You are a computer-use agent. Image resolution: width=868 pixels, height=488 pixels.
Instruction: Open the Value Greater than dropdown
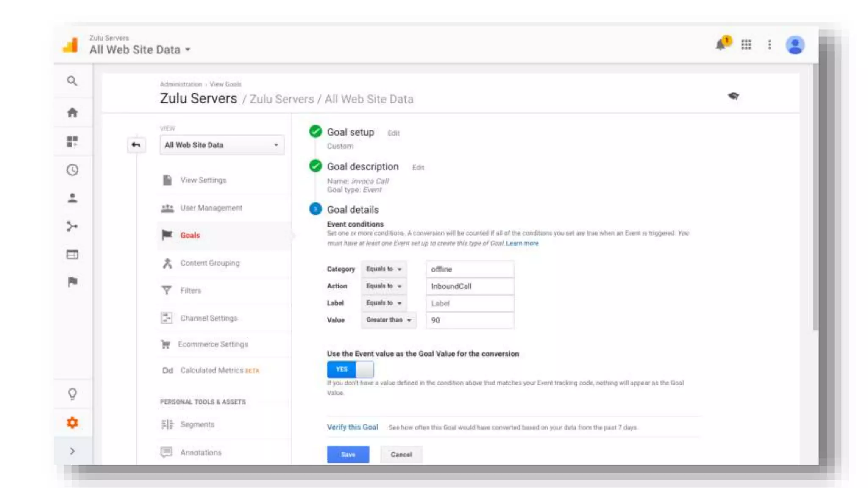pos(388,320)
